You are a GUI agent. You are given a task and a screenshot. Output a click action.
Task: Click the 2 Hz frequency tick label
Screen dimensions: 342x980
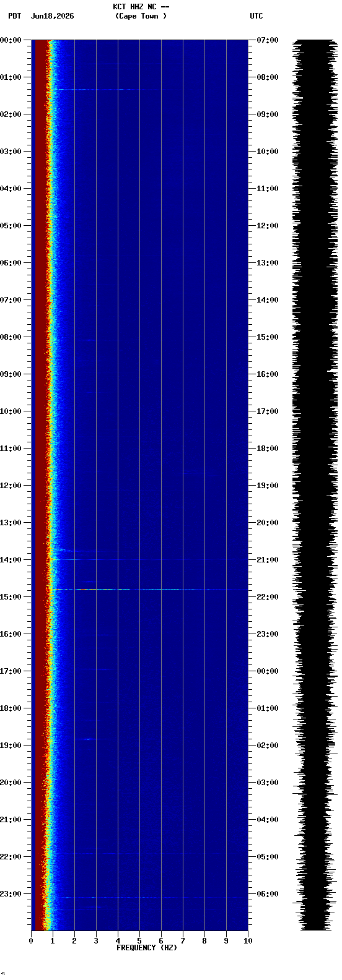(74, 941)
